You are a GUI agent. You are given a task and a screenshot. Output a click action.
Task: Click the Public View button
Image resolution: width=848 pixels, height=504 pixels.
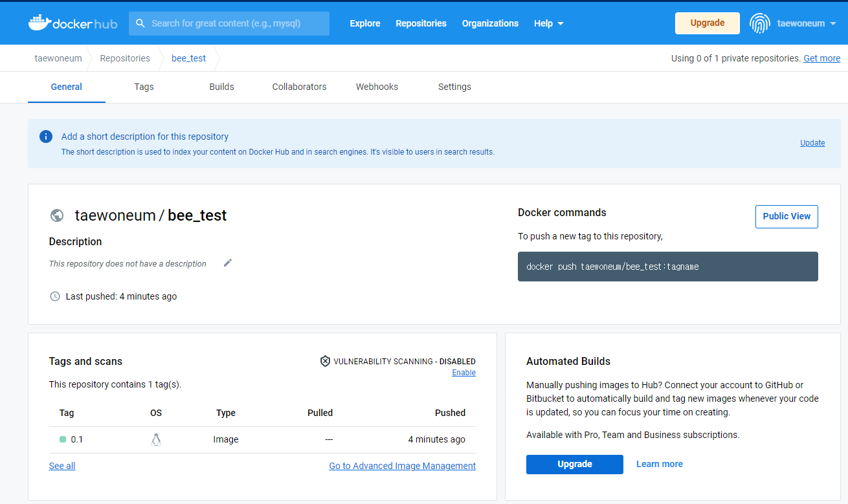tap(787, 216)
